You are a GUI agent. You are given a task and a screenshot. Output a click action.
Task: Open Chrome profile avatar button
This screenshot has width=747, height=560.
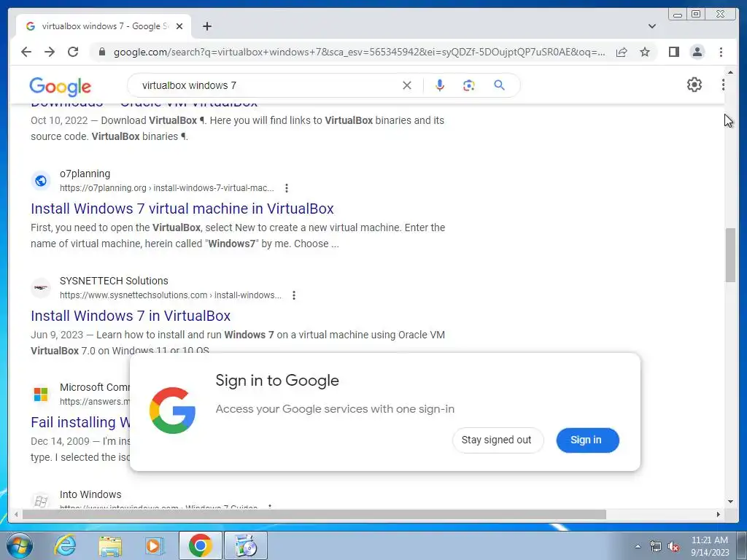tap(697, 52)
